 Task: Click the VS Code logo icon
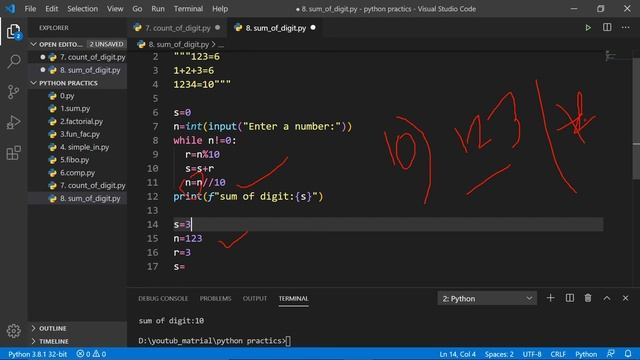(x=10, y=9)
